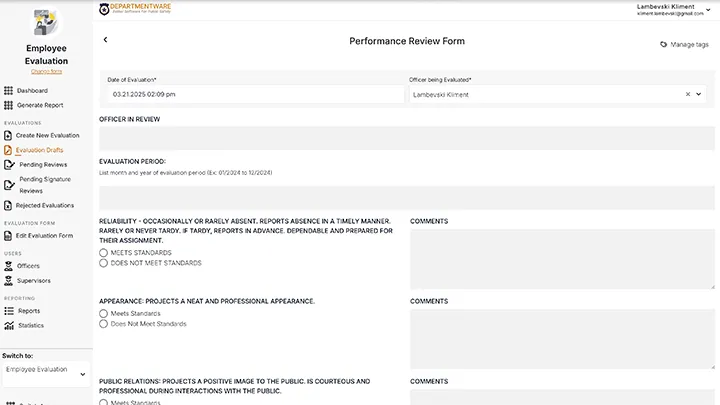Go to Rejected Evaluations page
Viewport: 720px width, 405px height.
tap(45, 205)
